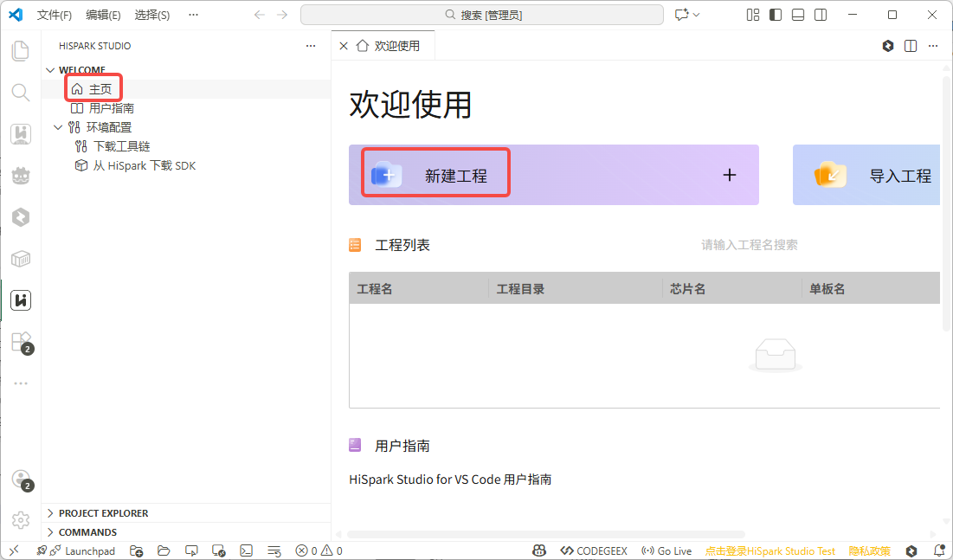
Task: Click the list-with-arrow icon in status bar
Action: 274,550
